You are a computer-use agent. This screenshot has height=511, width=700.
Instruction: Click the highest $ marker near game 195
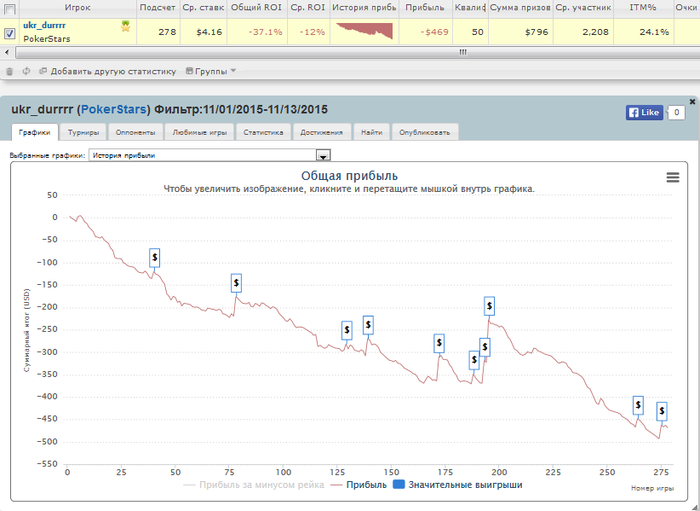[489, 306]
